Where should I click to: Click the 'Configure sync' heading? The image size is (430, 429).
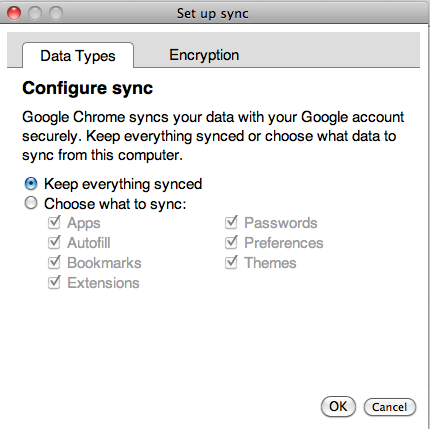click(x=87, y=88)
